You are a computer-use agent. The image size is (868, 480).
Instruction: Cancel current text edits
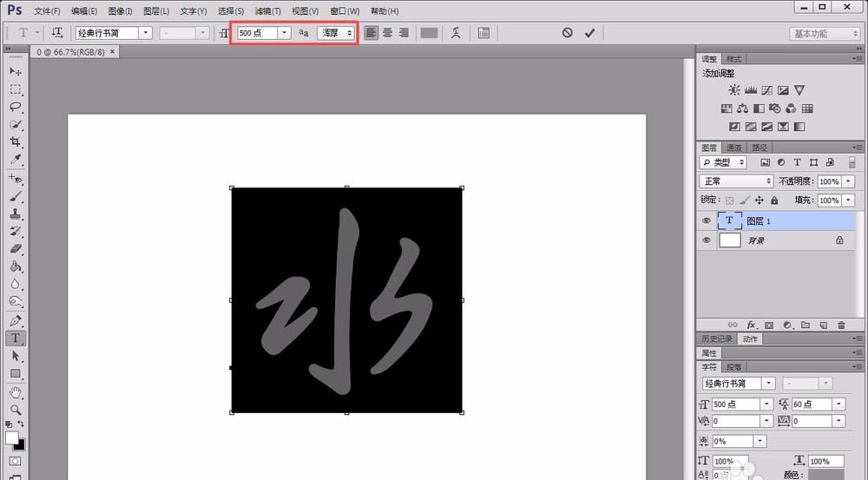coord(568,33)
